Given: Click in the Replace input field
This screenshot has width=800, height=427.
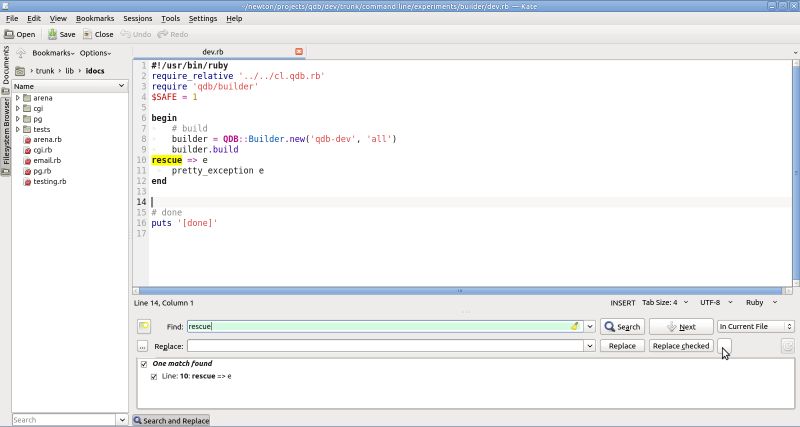Looking at the screenshot, I should pyautogui.click(x=385, y=346).
